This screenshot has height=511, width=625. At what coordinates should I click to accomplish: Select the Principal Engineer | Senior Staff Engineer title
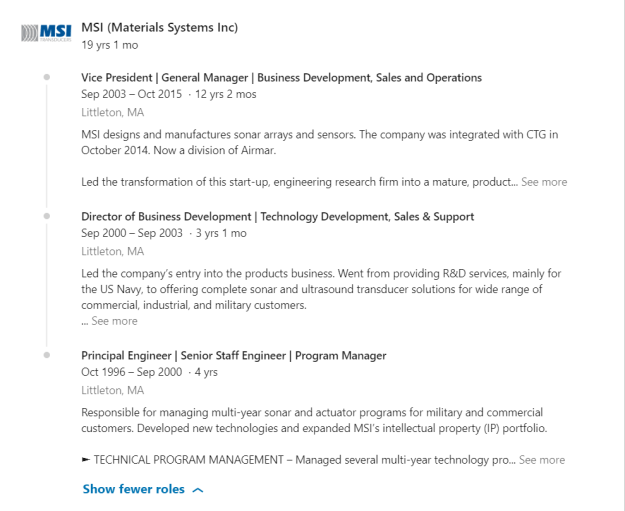(x=233, y=355)
